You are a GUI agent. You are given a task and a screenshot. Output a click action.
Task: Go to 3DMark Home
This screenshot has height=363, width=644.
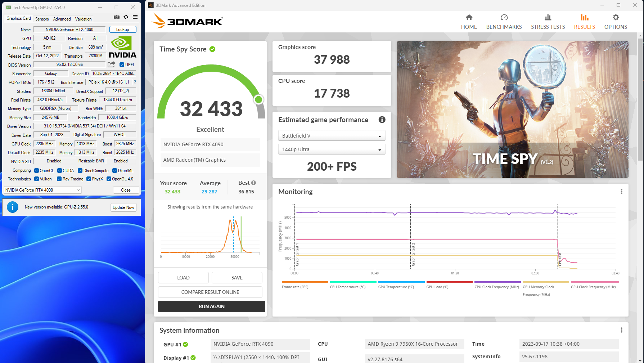[x=469, y=22]
